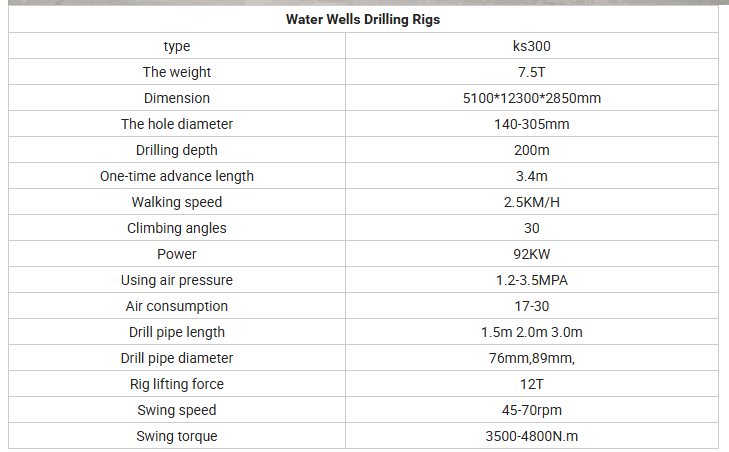
Task: Click the One-time advance length label
Action: 177,176
